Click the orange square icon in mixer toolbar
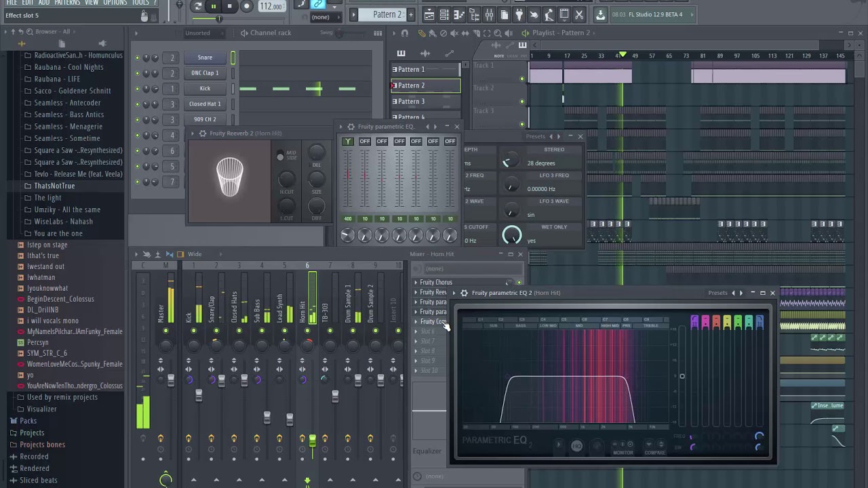Viewport: 868px width, 488px height. click(180, 254)
